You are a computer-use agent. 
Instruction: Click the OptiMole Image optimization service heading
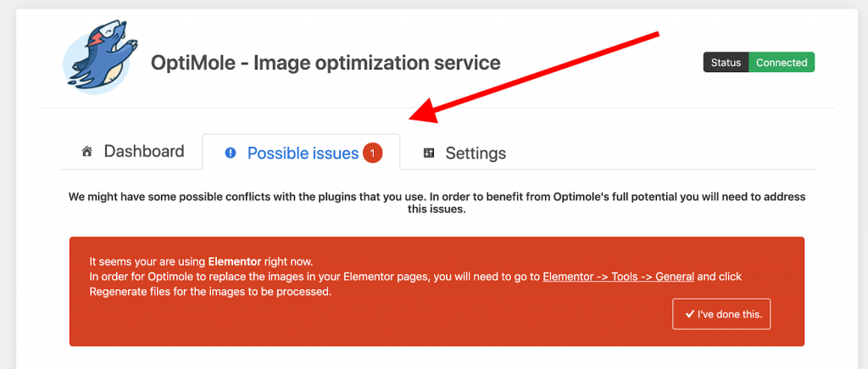click(x=325, y=63)
